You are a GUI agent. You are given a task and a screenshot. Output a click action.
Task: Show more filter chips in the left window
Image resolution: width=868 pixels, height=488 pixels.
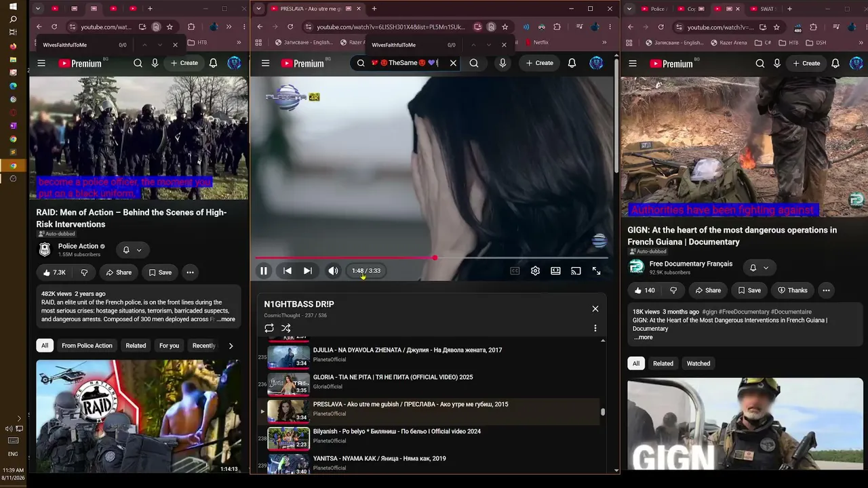pyautogui.click(x=231, y=346)
